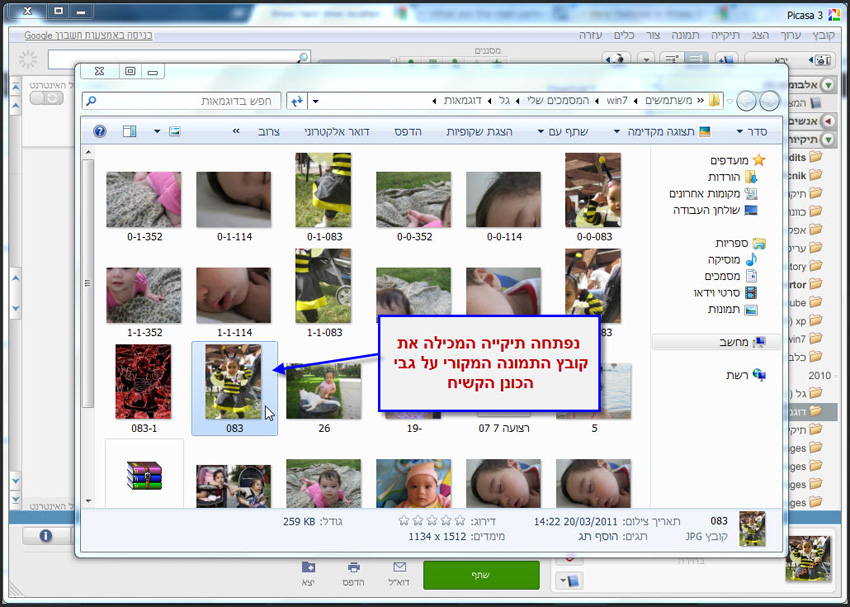850x607 pixels.
Task: Select thumbnail named 1-1-114
Action: [x=234, y=295]
